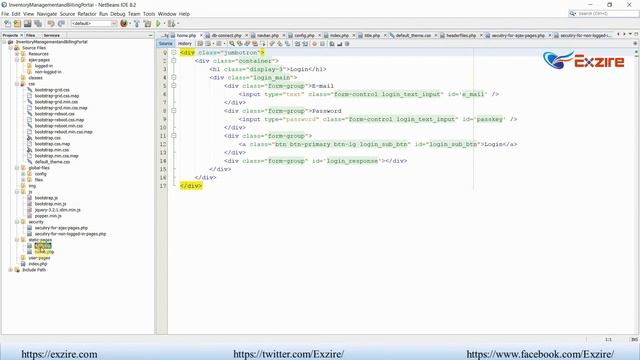The height and width of the screenshot is (360, 640).
Task: Switch to the title.php editor tab
Action: (372, 36)
